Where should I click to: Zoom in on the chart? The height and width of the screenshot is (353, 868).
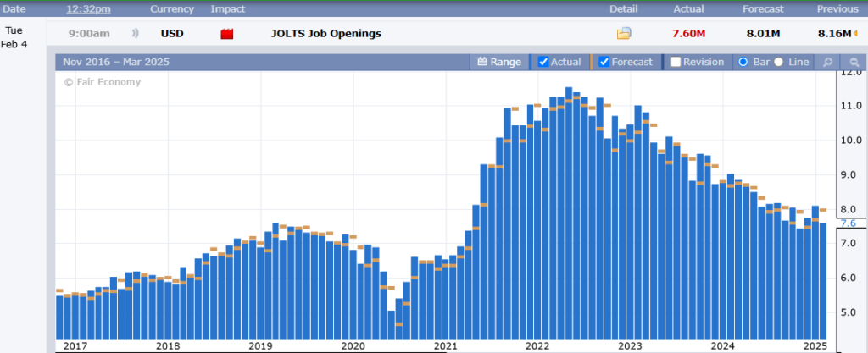[826, 63]
